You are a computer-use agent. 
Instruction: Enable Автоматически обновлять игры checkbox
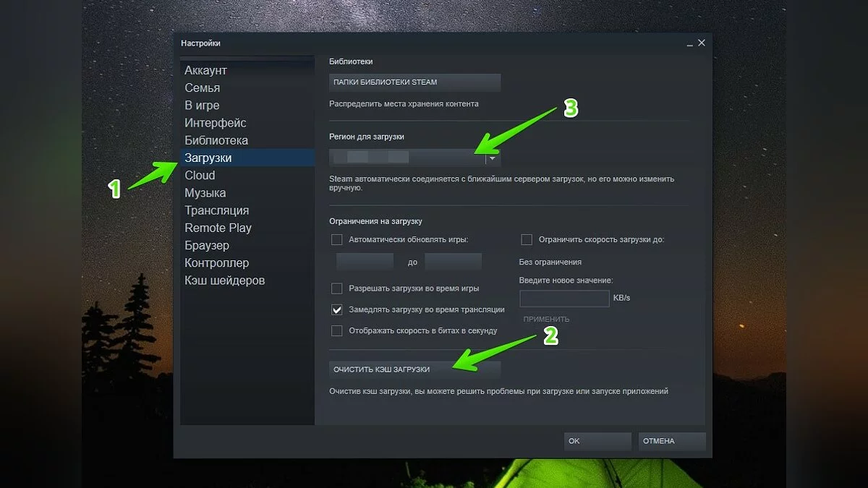tap(336, 239)
